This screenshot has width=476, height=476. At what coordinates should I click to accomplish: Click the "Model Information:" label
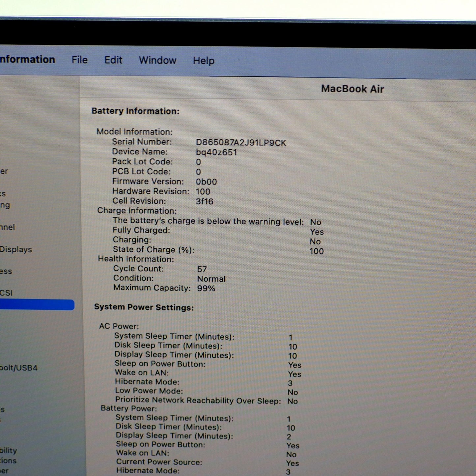coord(134,132)
